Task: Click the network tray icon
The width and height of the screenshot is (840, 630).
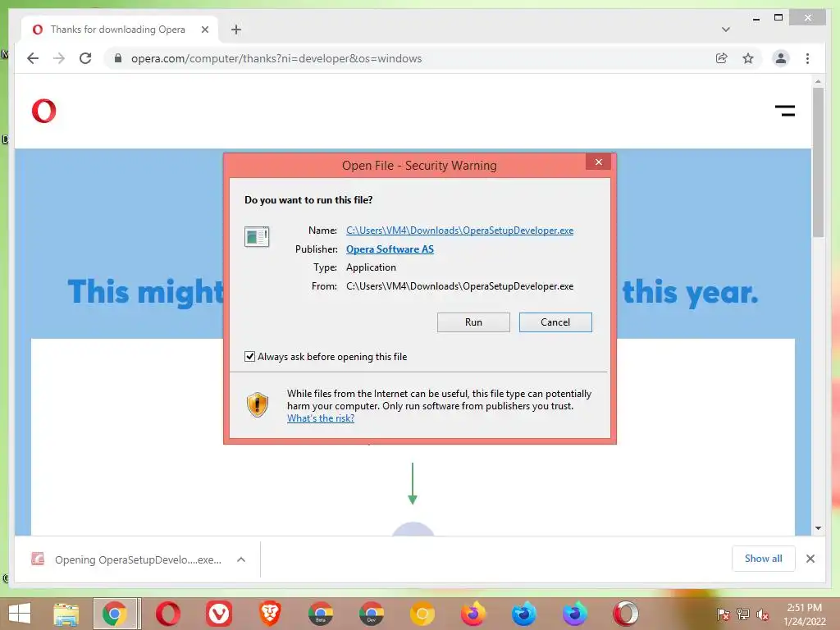Action: tap(743, 614)
